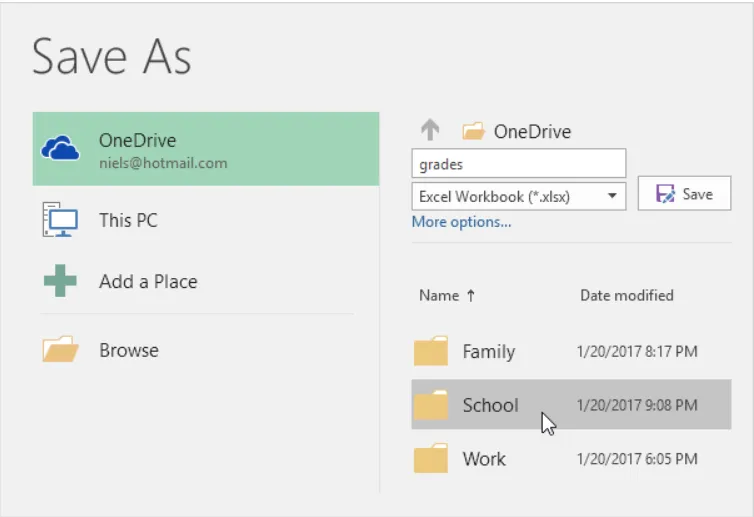Go up one folder level with the arrow

point(429,131)
